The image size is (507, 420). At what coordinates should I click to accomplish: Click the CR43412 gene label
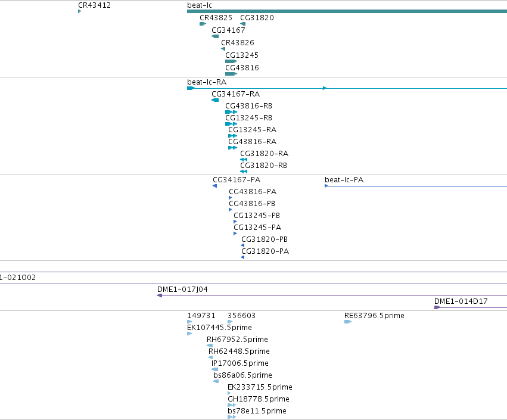[94, 5]
